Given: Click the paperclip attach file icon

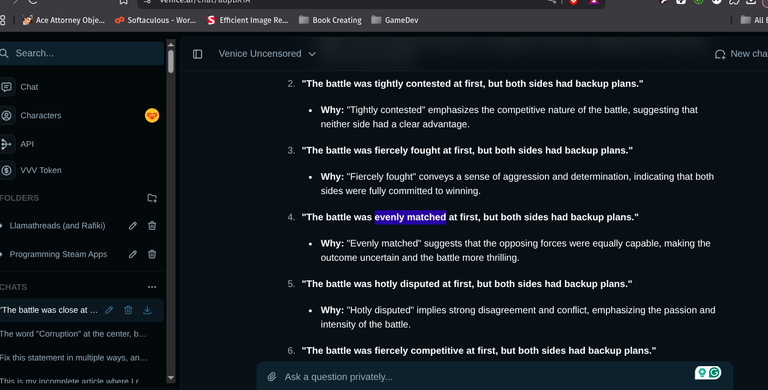Looking at the screenshot, I should pyautogui.click(x=272, y=377).
